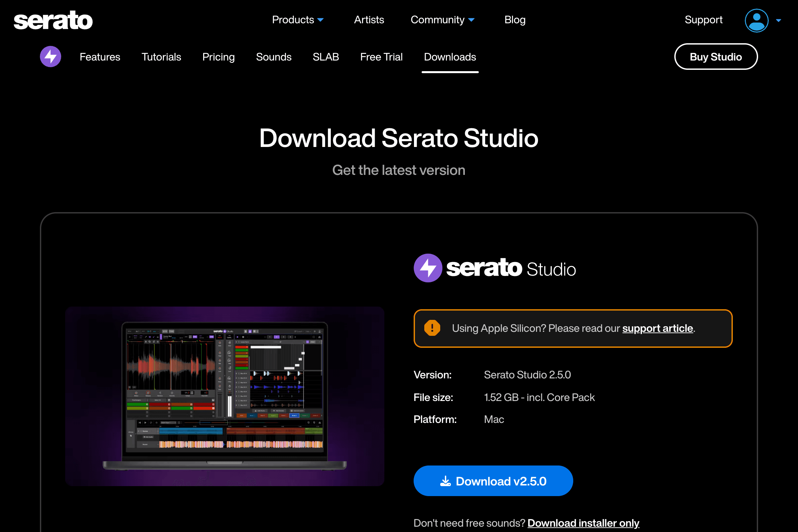Click the purple Studio lightning bolt icon in subnav
The image size is (798, 532).
click(x=51, y=57)
